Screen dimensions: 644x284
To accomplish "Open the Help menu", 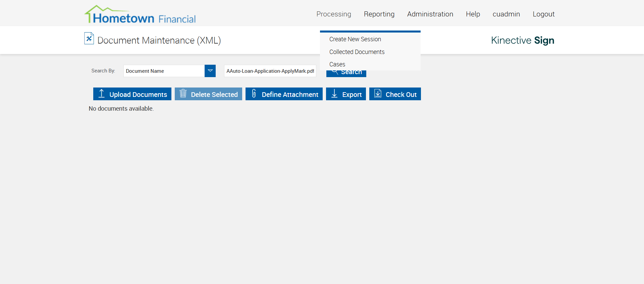I will 473,14.
